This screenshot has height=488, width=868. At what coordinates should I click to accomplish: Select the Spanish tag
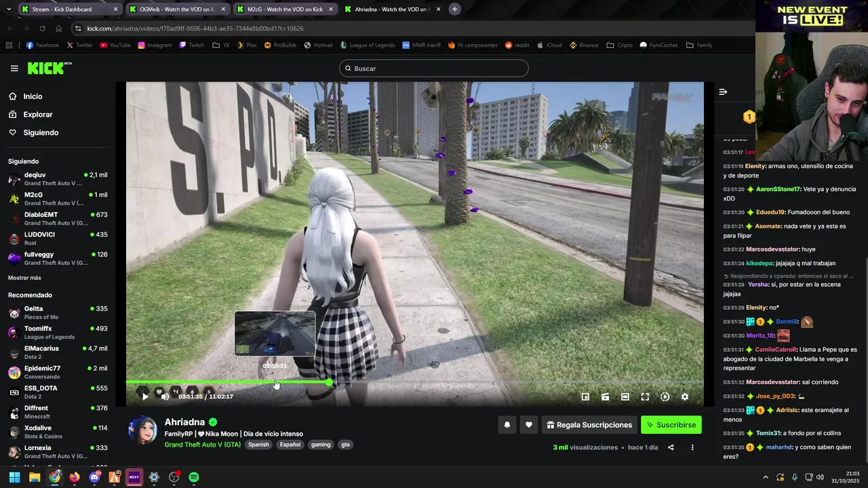click(x=258, y=445)
